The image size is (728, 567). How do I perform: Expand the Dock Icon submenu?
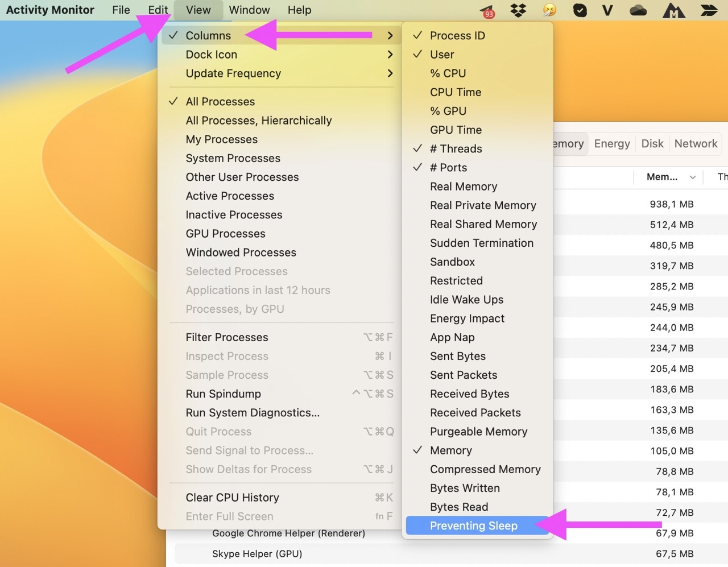click(x=280, y=54)
